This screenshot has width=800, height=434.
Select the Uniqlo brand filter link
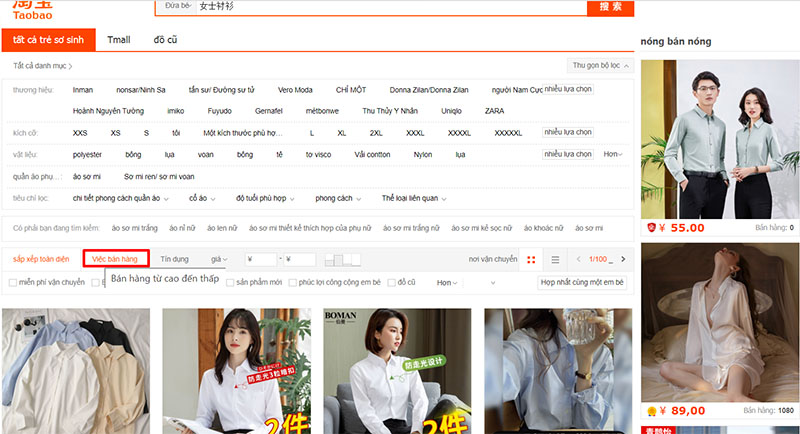(450, 111)
